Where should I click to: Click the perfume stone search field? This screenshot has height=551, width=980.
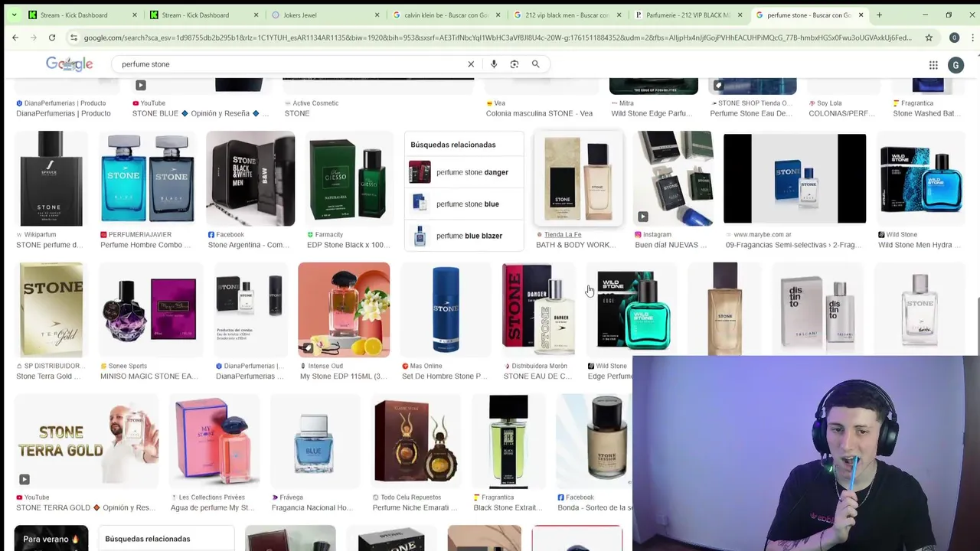[291, 64]
